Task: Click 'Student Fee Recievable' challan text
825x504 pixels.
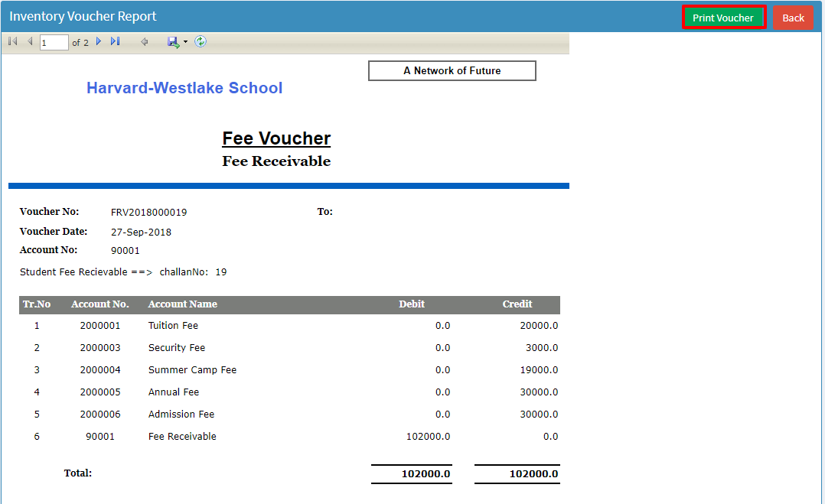Action: (x=123, y=272)
